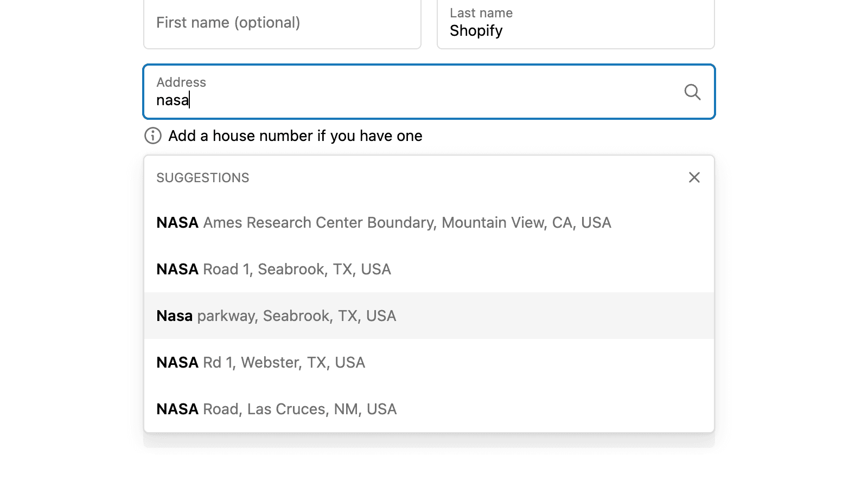Click the Address field label
Screen dimensions: 868x488
pos(181,82)
